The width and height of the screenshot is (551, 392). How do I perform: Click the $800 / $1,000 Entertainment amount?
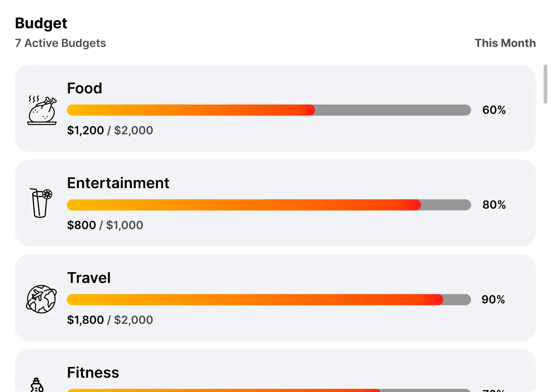[105, 225]
